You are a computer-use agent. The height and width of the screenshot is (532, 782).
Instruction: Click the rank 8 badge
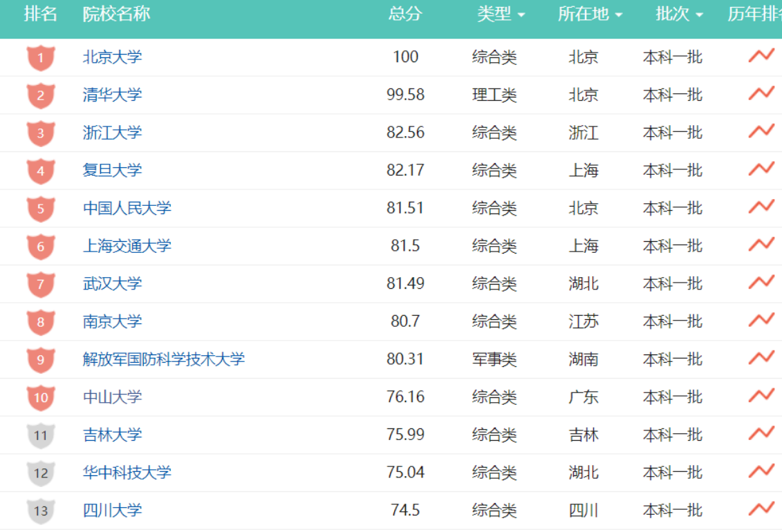41,322
